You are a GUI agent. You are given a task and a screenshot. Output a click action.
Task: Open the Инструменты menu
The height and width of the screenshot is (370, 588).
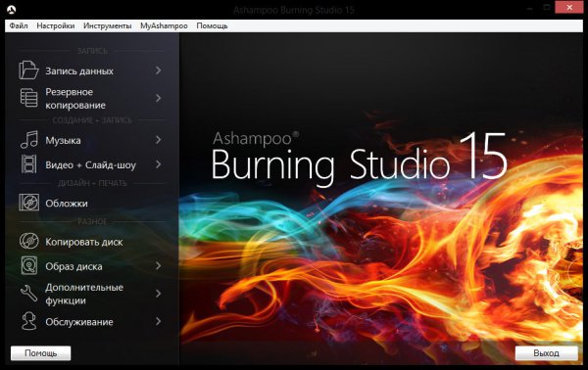click(107, 25)
